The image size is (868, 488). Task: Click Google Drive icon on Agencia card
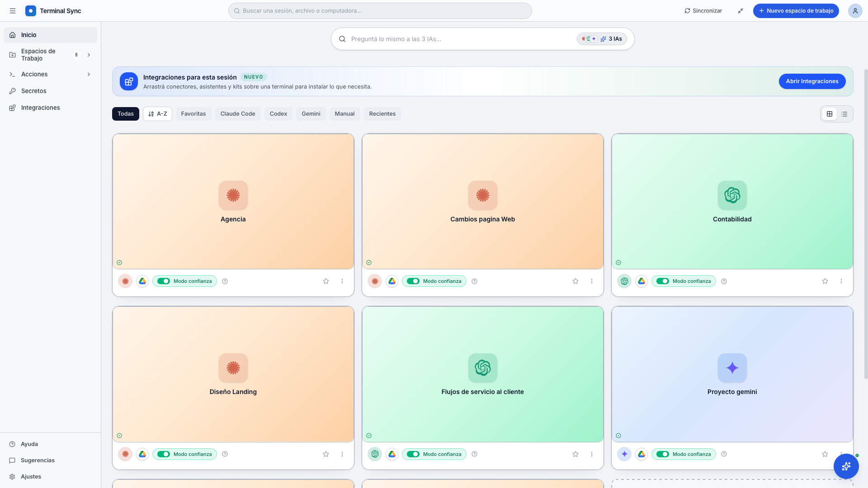tap(142, 281)
